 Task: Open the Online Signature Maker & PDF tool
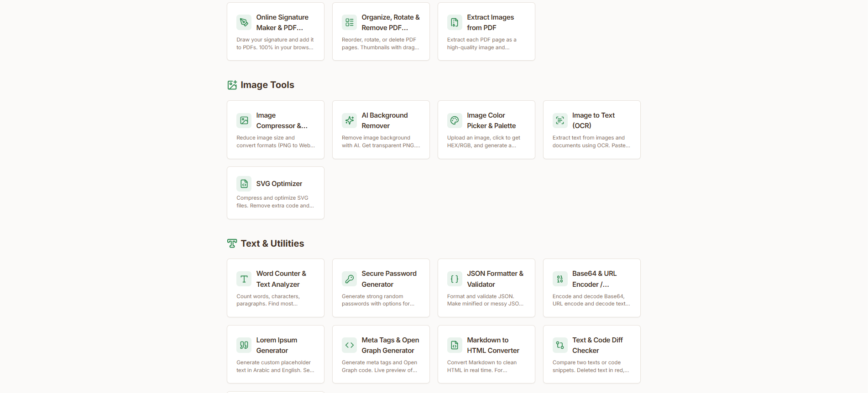coord(282,22)
